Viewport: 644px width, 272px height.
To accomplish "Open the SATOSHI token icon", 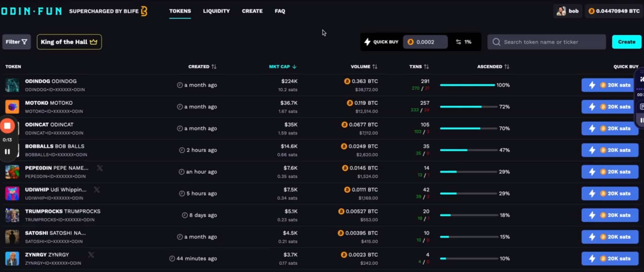I will pyautogui.click(x=12, y=237).
